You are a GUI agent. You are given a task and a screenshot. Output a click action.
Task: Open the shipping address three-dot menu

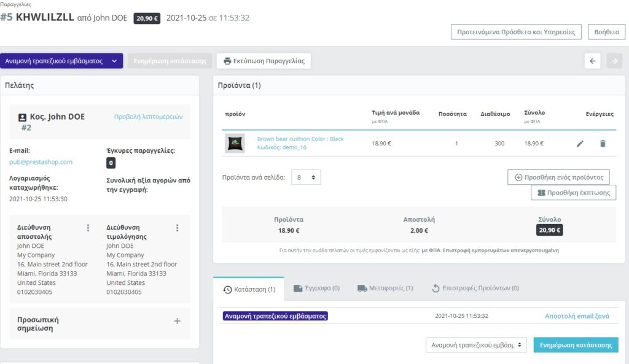coord(88,228)
